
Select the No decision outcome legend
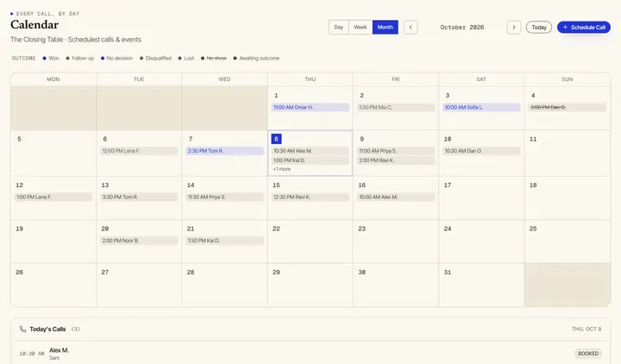(116, 59)
